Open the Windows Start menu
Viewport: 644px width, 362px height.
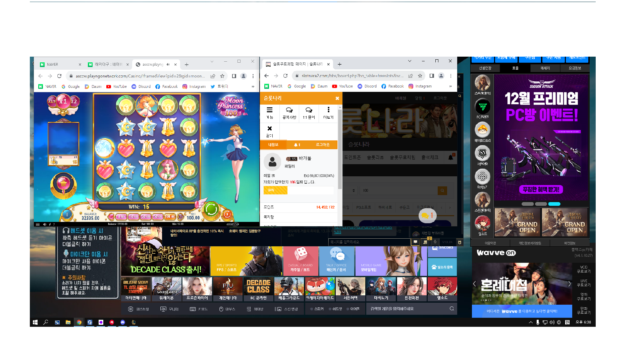pos(35,322)
